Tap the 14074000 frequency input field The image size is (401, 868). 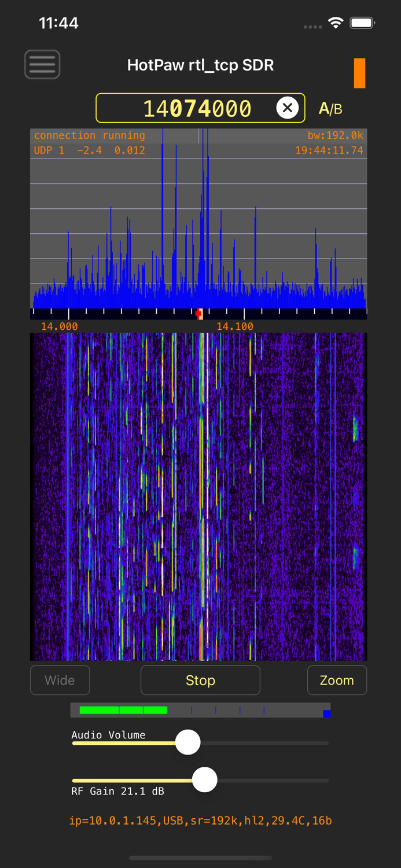[x=200, y=108]
